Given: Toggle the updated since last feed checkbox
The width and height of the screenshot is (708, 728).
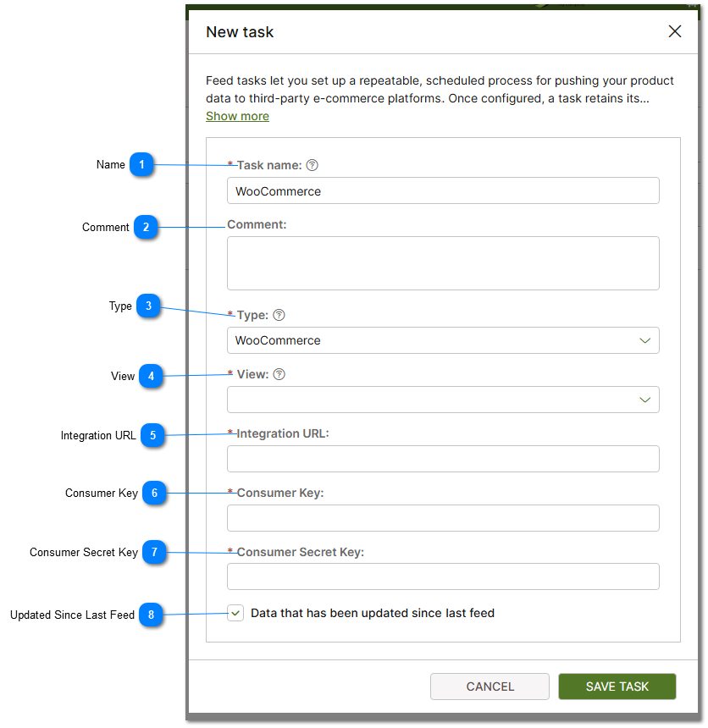Looking at the screenshot, I should pyautogui.click(x=235, y=614).
